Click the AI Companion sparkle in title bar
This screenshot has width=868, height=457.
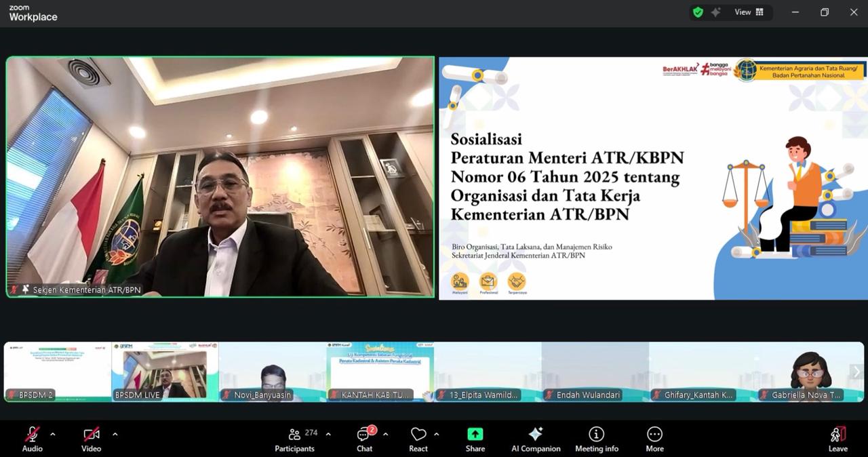pos(715,12)
